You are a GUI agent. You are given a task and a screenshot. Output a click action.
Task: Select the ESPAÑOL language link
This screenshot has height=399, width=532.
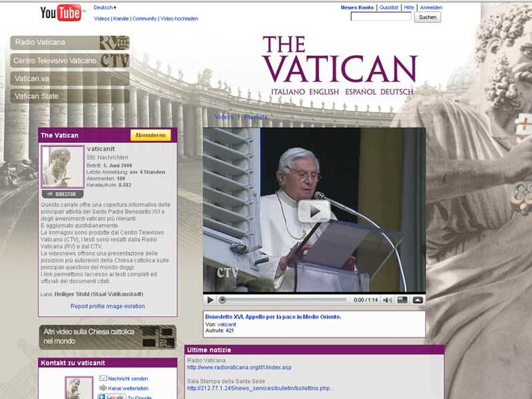(361, 92)
